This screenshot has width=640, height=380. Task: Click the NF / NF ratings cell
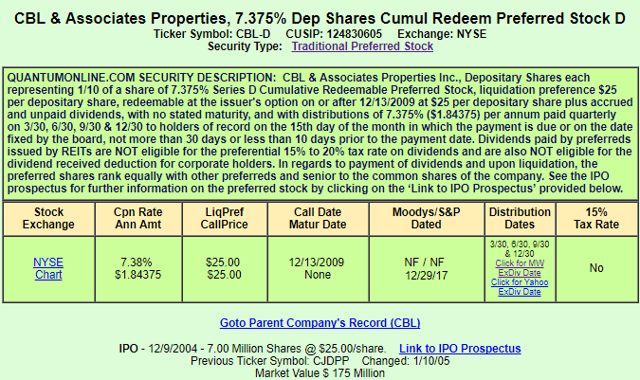tap(426, 269)
